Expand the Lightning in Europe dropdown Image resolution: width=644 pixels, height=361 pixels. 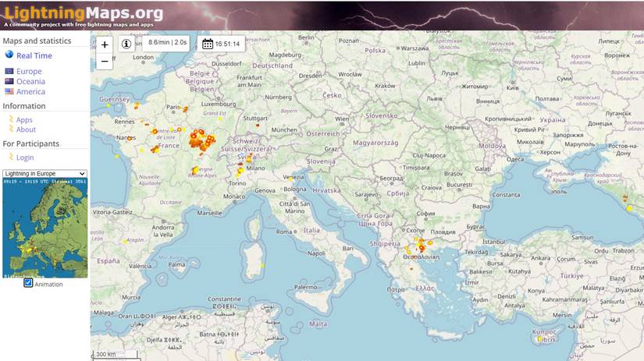coord(44,174)
